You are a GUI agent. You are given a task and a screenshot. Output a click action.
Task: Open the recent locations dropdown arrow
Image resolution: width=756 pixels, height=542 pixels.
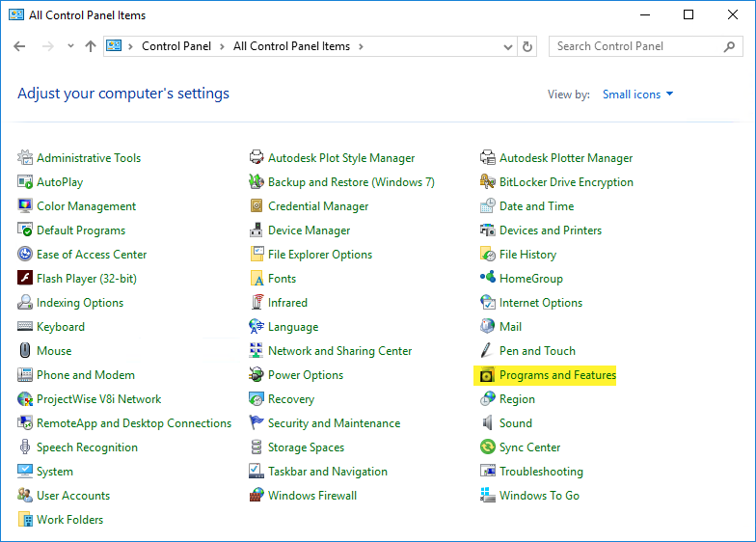tap(70, 46)
